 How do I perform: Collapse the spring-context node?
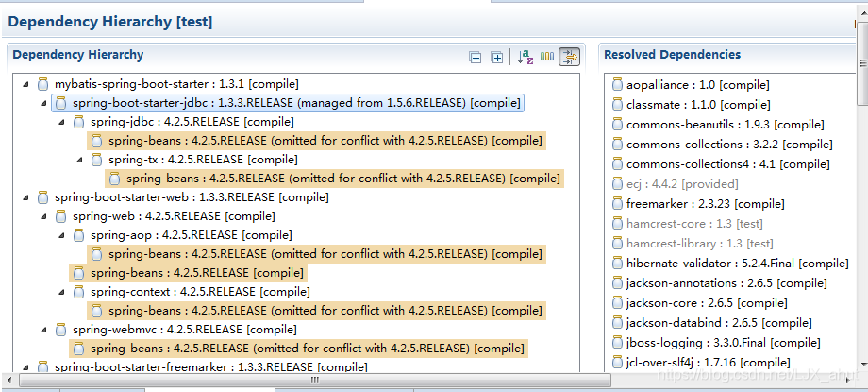(x=62, y=292)
